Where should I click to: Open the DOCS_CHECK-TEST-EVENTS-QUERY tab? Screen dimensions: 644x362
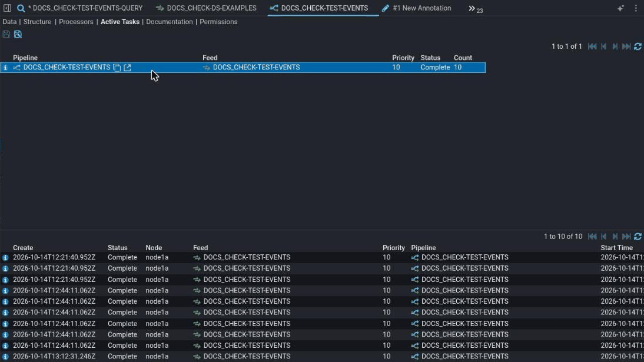pyautogui.click(x=79, y=8)
